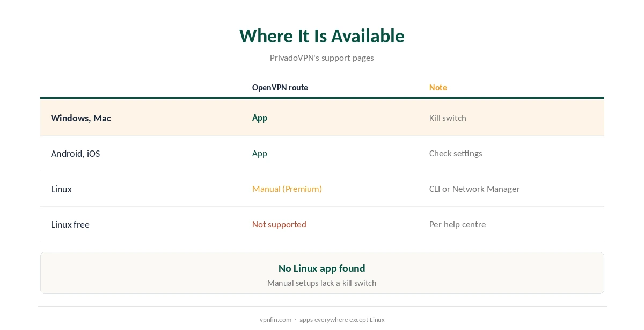Click the 'Manual (Premium)' cell
The image size is (644, 330).
pyautogui.click(x=287, y=189)
